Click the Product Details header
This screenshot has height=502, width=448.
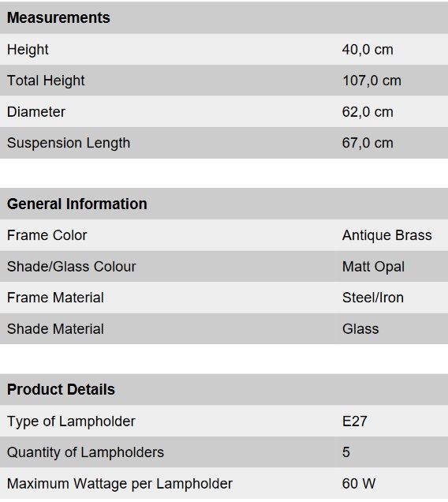[x=61, y=390]
